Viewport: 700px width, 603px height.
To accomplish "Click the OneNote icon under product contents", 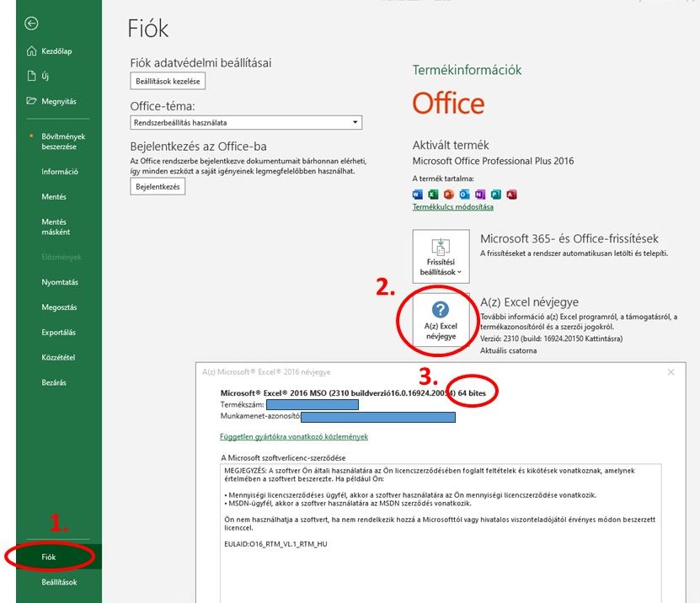I will (479, 195).
